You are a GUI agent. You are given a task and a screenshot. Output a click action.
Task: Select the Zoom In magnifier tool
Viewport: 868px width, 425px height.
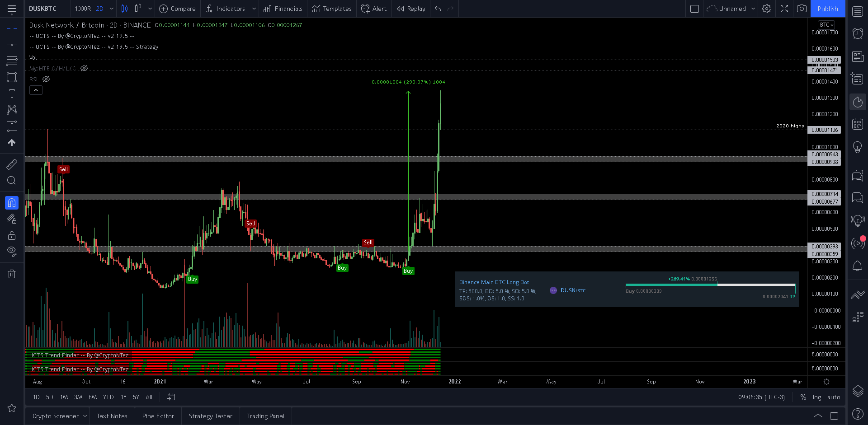point(11,180)
